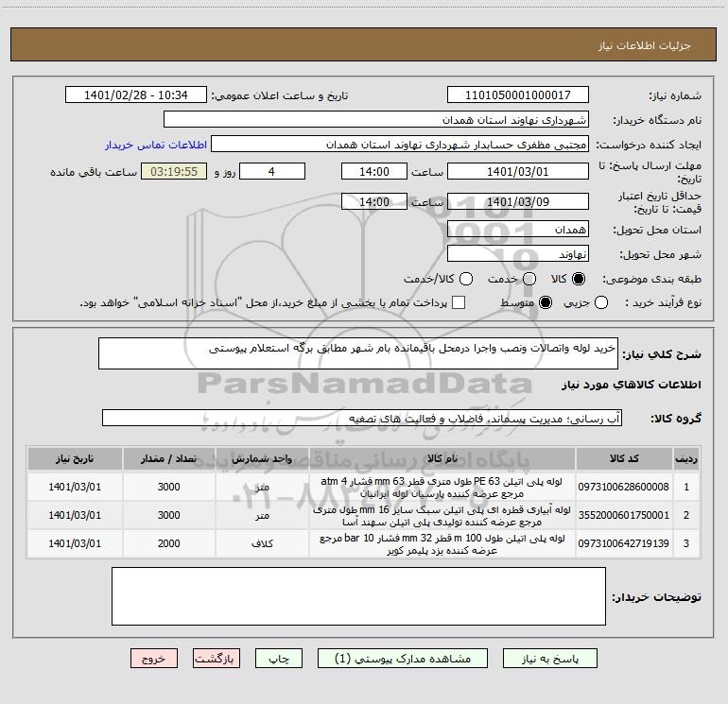
Task: Click product code 3552000601750001
Action: point(624,515)
